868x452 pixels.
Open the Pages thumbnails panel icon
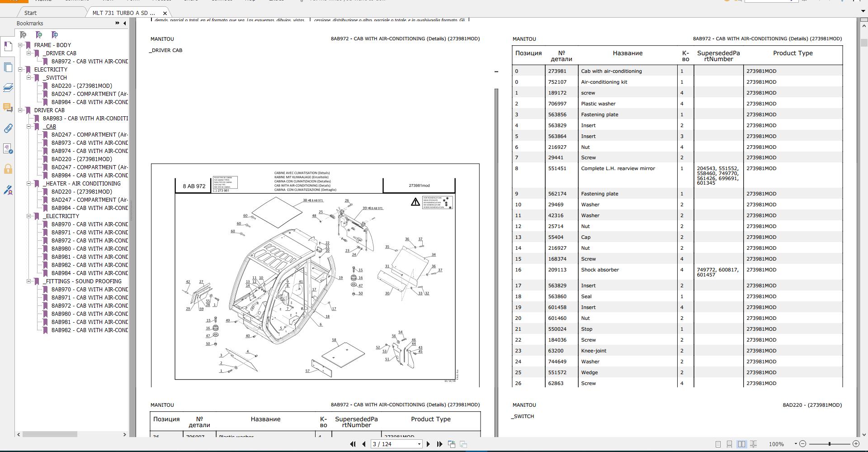(x=8, y=67)
